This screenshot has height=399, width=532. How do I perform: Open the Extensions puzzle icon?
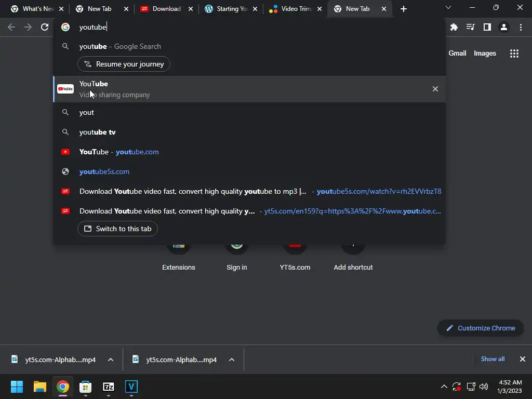[x=454, y=27]
